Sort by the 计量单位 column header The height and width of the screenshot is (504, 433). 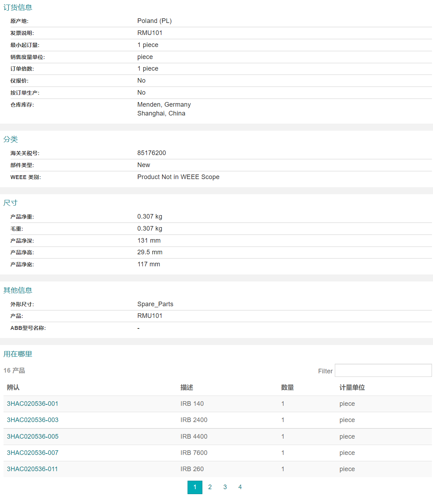tap(352, 387)
